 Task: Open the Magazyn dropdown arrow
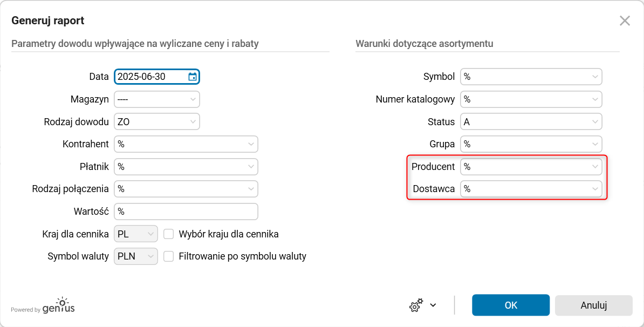click(x=194, y=99)
